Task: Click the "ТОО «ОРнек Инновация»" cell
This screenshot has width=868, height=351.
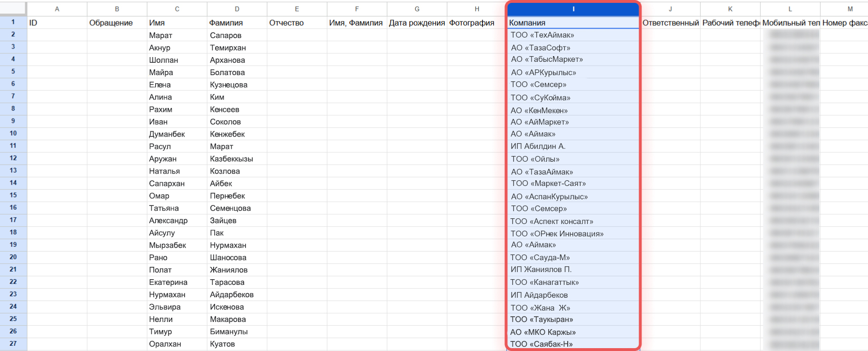Action: [573, 234]
